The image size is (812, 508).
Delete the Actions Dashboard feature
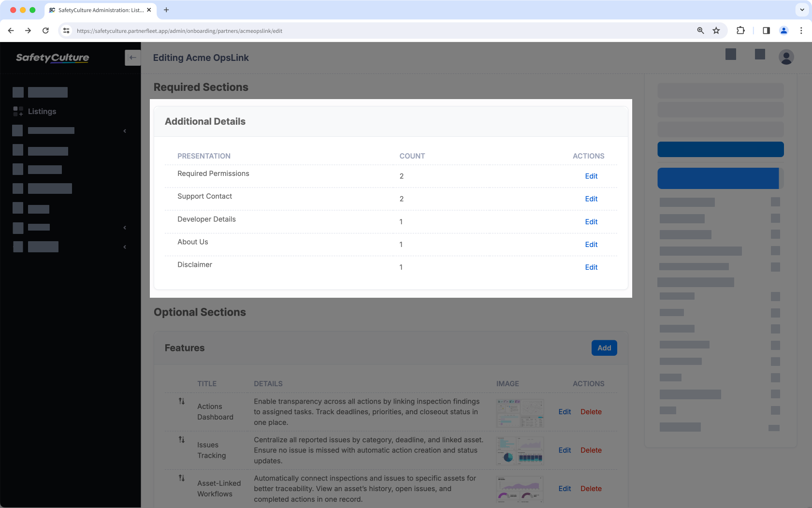pyautogui.click(x=591, y=412)
